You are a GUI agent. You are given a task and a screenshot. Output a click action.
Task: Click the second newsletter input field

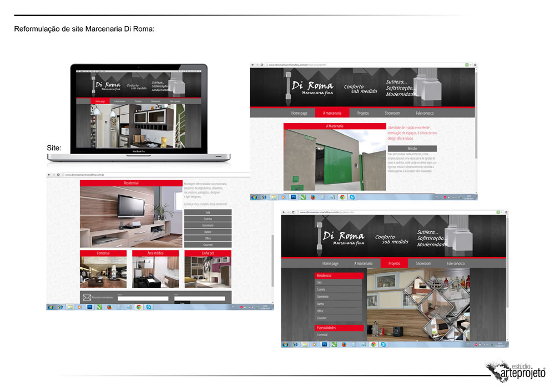click(200, 299)
